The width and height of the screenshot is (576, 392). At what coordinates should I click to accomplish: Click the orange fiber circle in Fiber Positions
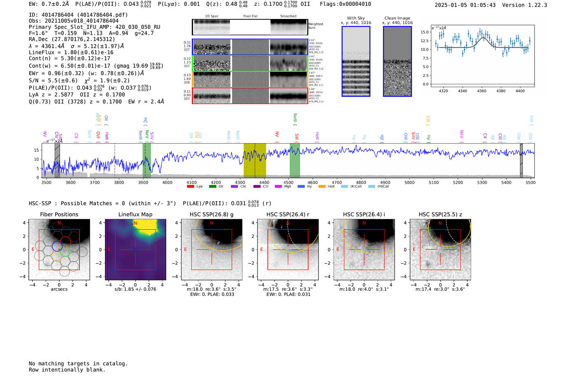(x=56, y=257)
